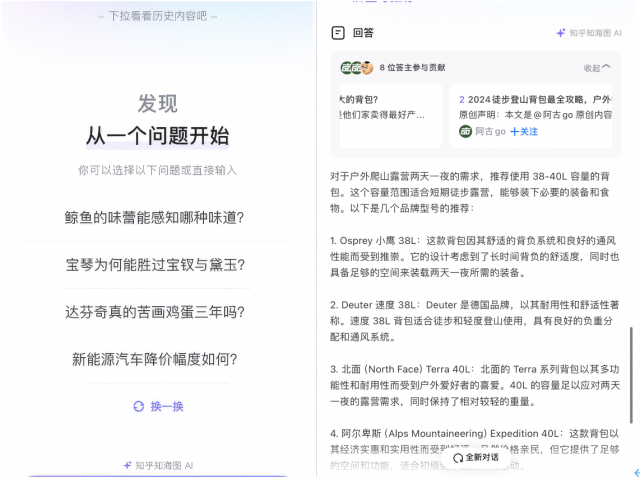Click the sparkle icon beside 知乎知海图 AI top right
This screenshot has height=479, width=640.
(x=561, y=33)
